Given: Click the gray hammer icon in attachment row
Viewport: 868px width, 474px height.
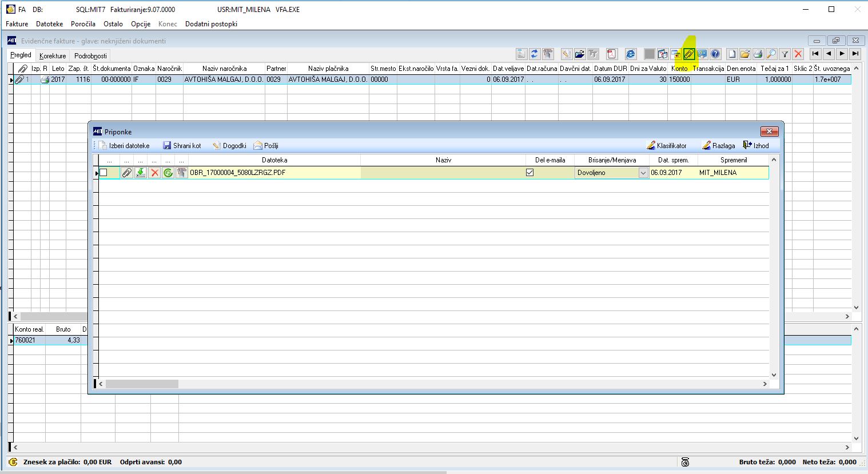Looking at the screenshot, I should click(182, 173).
